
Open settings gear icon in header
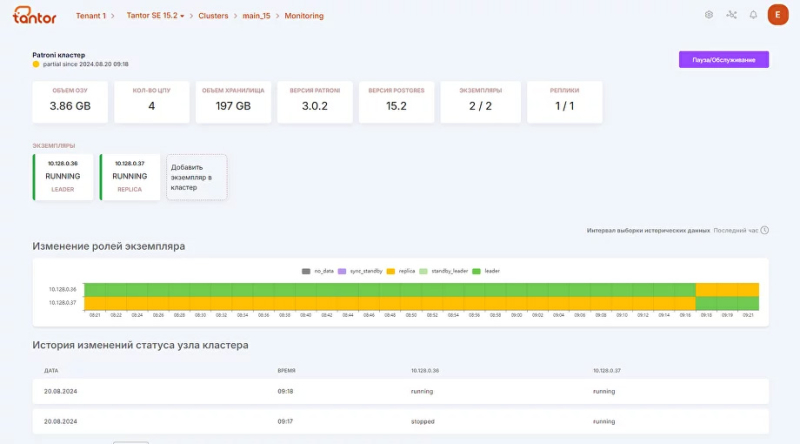(x=709, y=15)
